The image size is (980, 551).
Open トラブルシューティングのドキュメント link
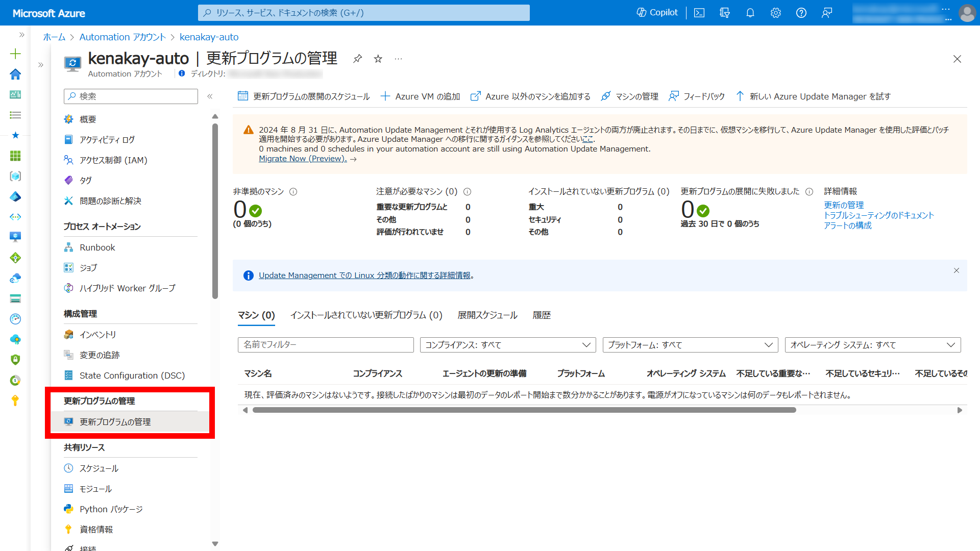tap(878, 215)
